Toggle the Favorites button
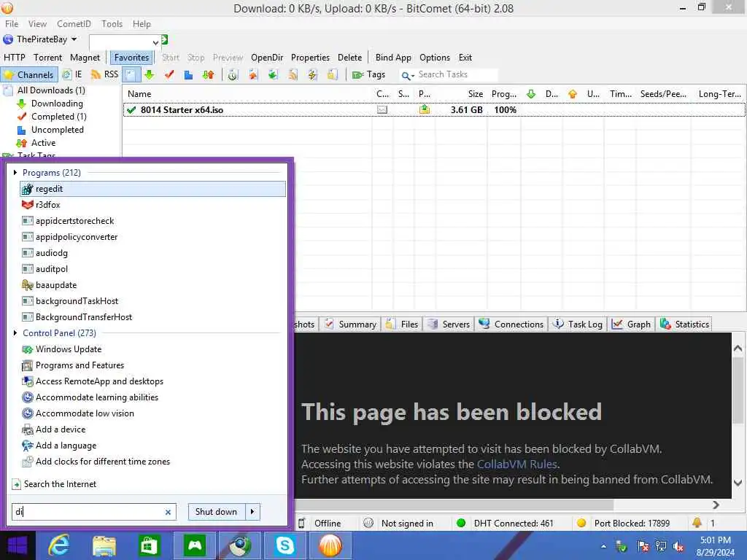 tap(131, 58)
